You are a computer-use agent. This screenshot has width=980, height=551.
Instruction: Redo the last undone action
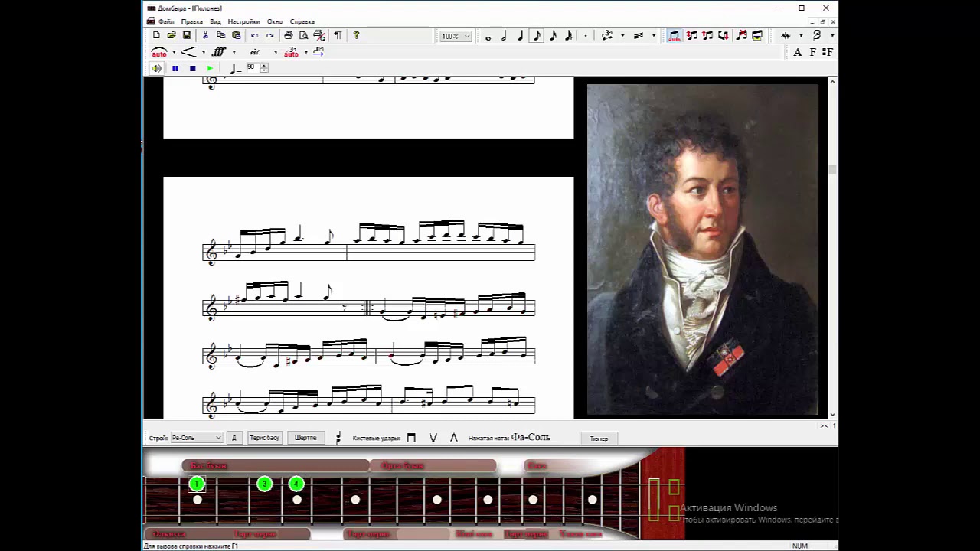point(269,35)
